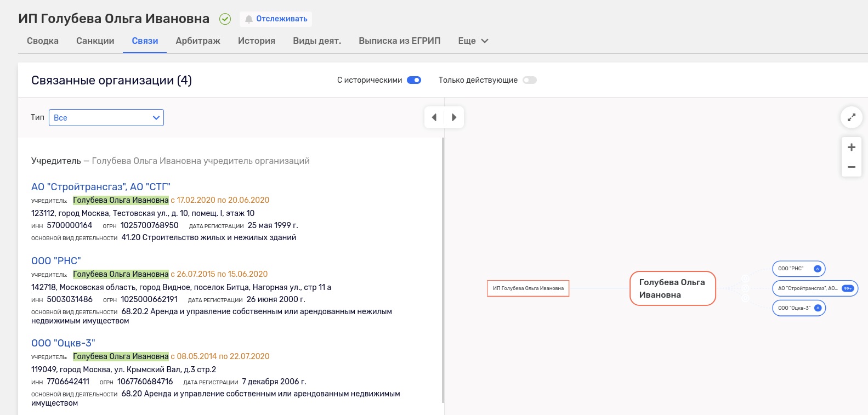The image size is (868, 415).
Task: Click ИНН value 7706642411
Action: coord(68,382)
